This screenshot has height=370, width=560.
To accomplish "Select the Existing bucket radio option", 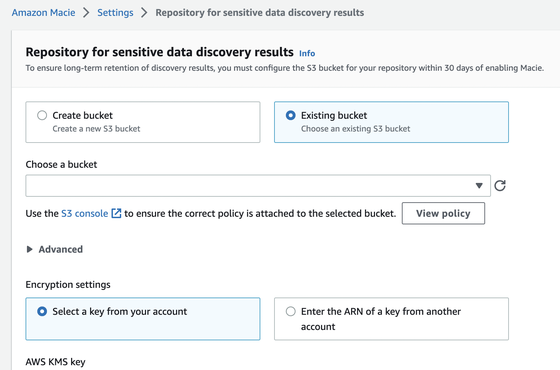I will (x=291, y=115).
